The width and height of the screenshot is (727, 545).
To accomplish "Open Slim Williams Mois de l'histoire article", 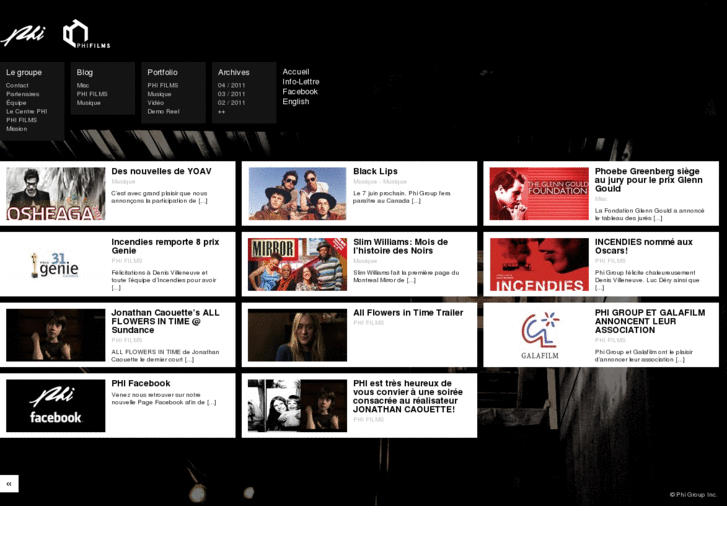I will click(401, 246).
